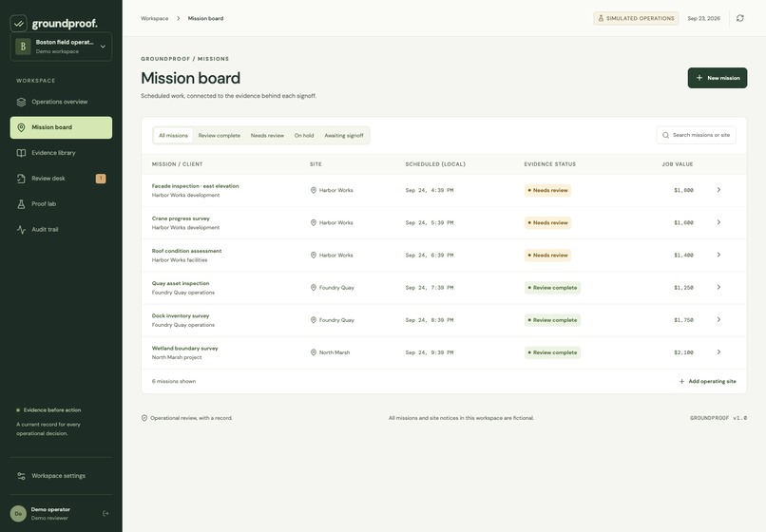Click the Sep 23, 2026 date
The height and width of the screenshot is (532, 766).
pyautogui.click(x=703, y=19)
